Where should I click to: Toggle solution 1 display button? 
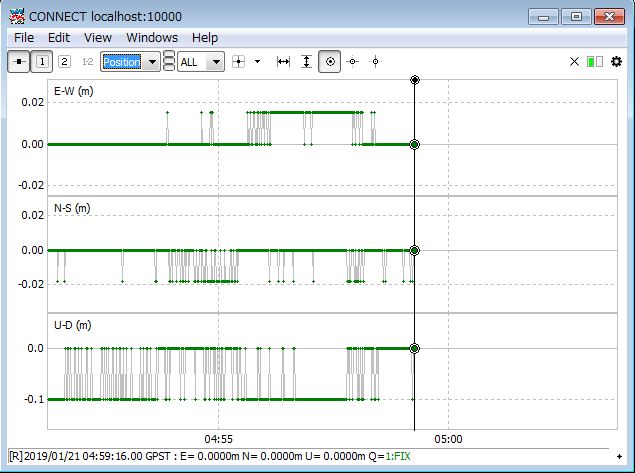pos(42,62)
